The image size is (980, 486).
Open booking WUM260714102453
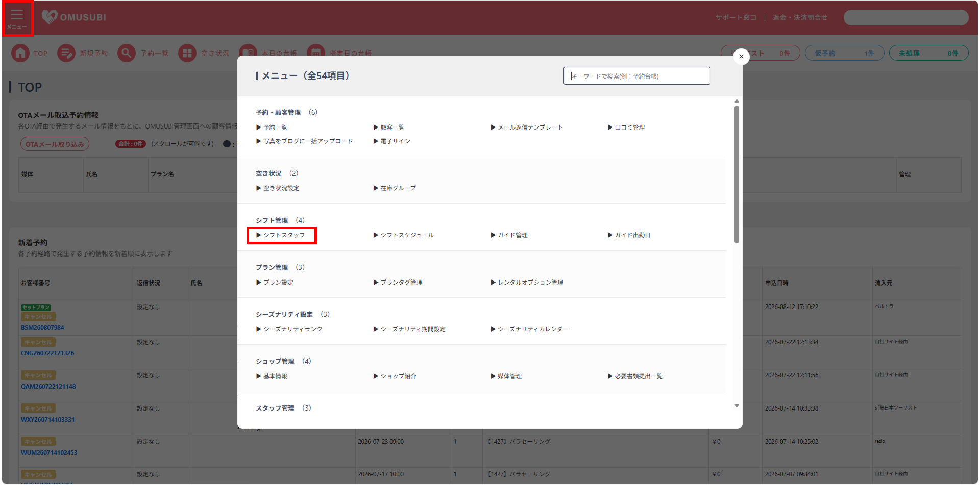coord(49,453)
